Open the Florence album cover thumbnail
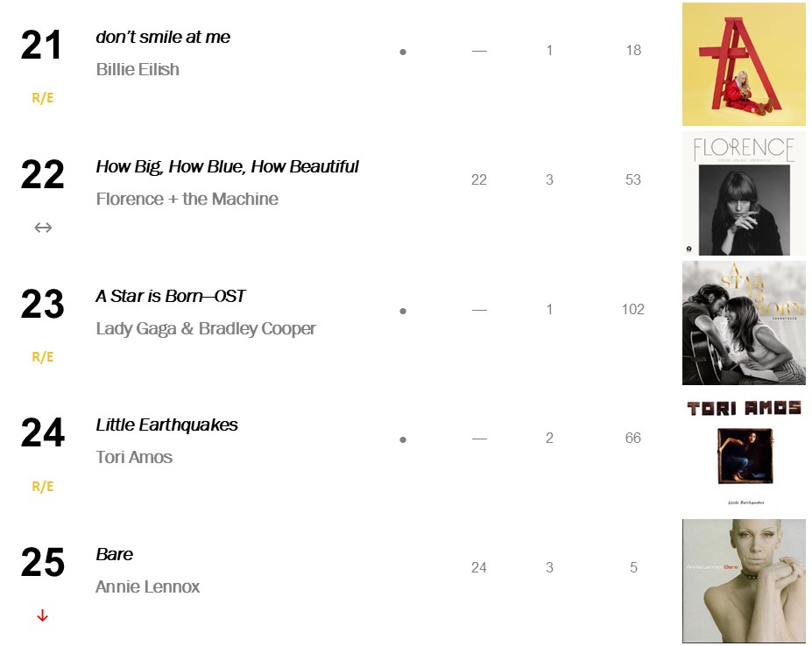Viewport: 812px width, 646px height. click(744, 193)
